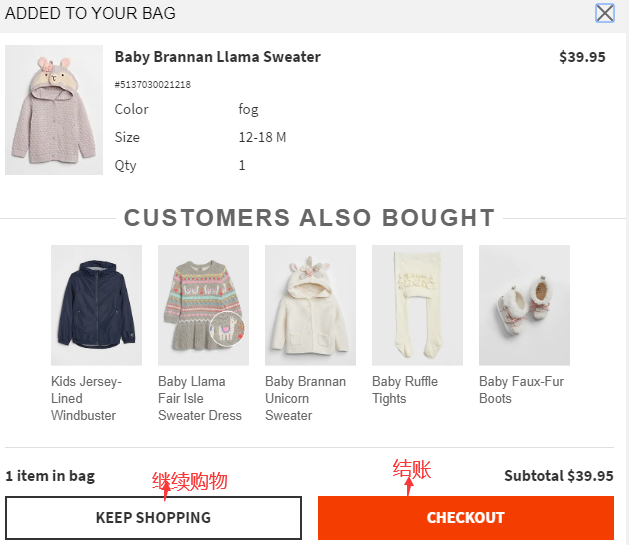Close the Added to Your Bag dialog
Viewport: 629px width, 545px height.
click(x=605, y=13)
